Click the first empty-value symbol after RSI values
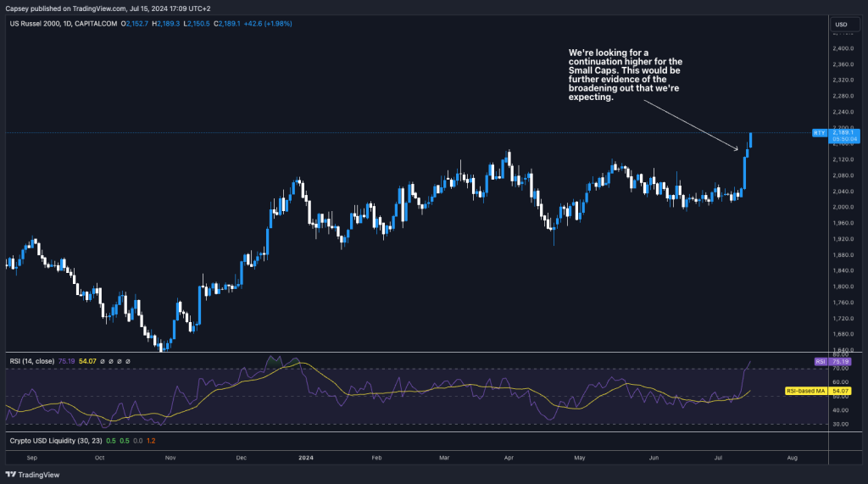The height and width of the screenshot is (484, 868). (101, 361)
